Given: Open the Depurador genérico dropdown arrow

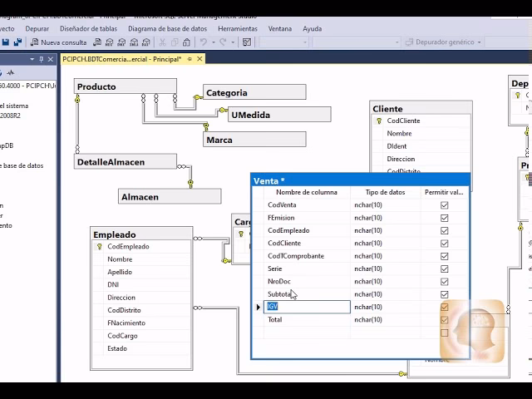Looking at the screenshot, I should [479, 42].
